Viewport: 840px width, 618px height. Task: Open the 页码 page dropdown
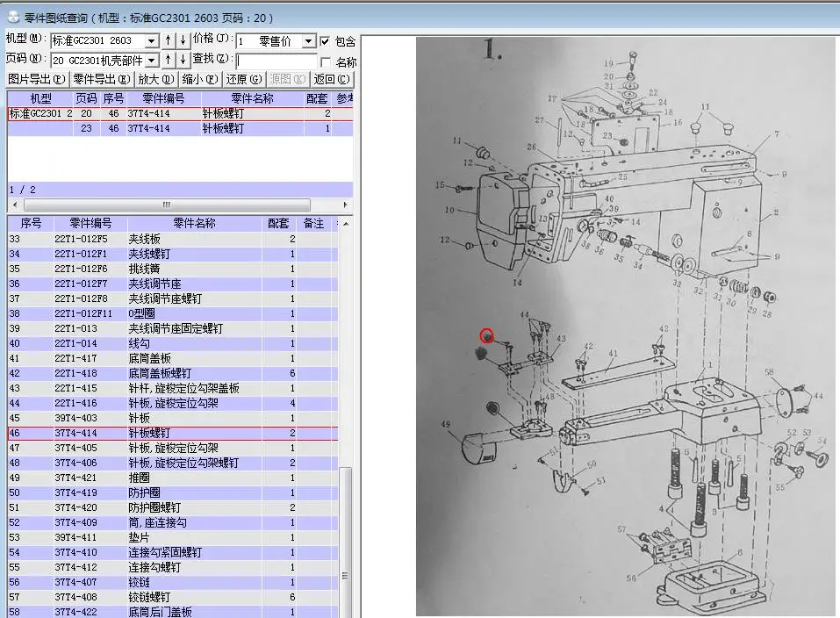[152, 60]
